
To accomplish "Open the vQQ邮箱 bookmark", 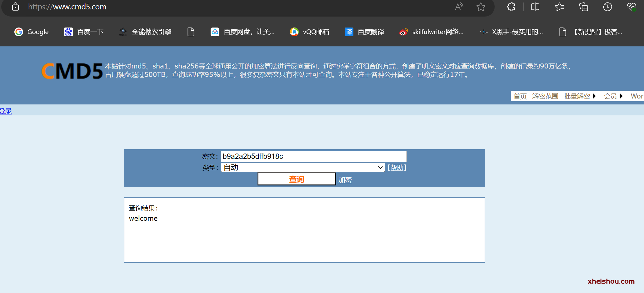I will (310, 32).
